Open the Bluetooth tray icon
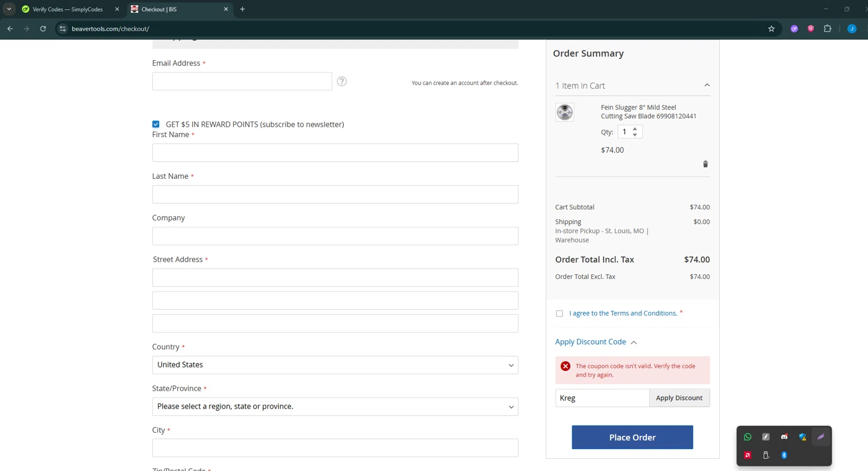The height and width of the screenshot is (471, 868). click(784, 455)
